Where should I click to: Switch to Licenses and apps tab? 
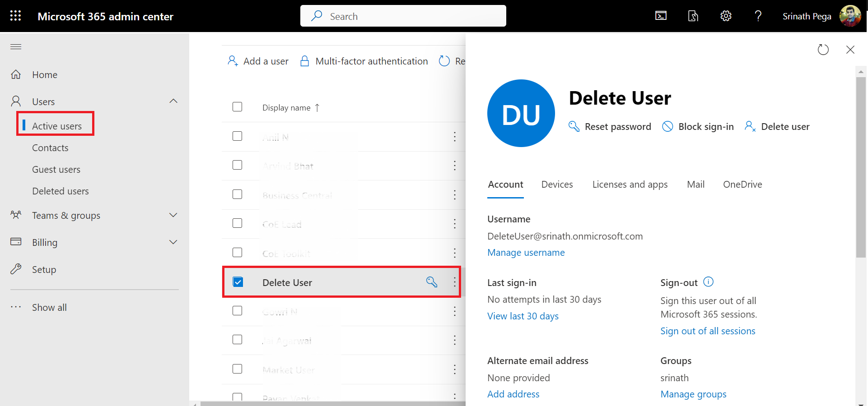coord(630,185)
